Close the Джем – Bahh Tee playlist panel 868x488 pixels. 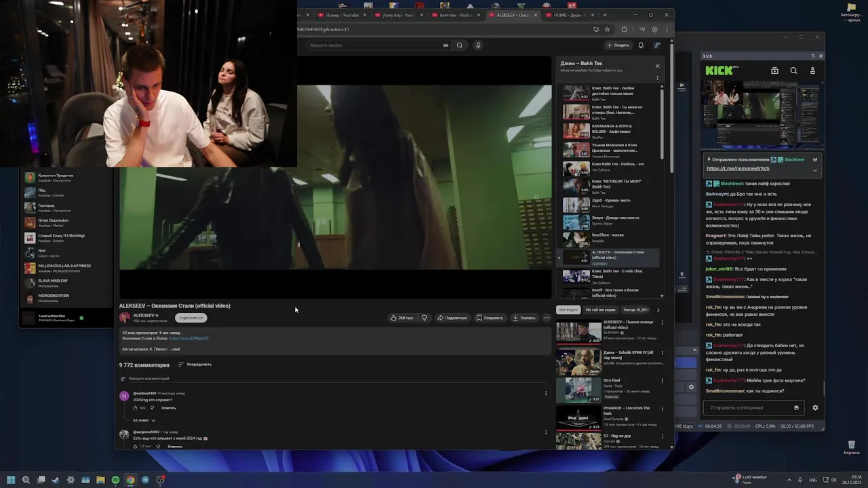pos(657,66)
